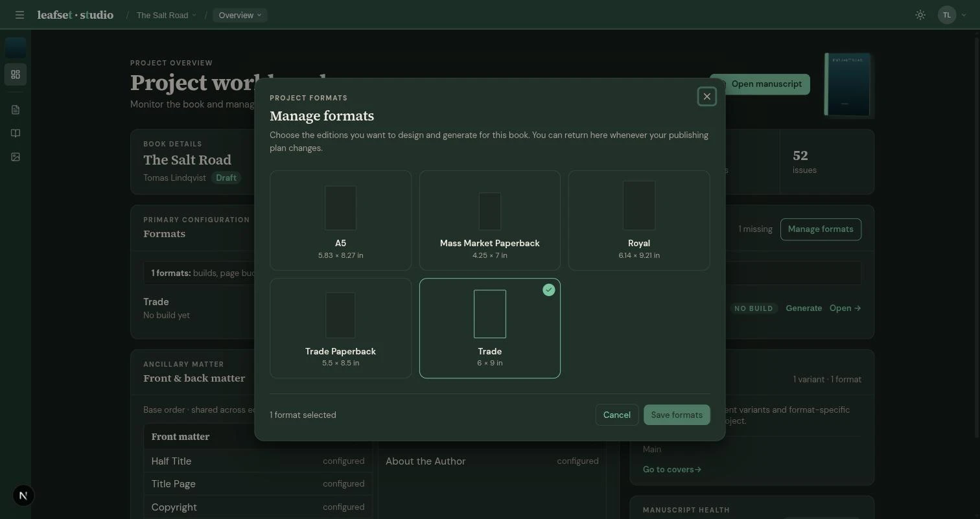Image resolution: width=980 pixels, height=519 pixels.
Task: Click the Draft status badge
Action: (226, 178)
